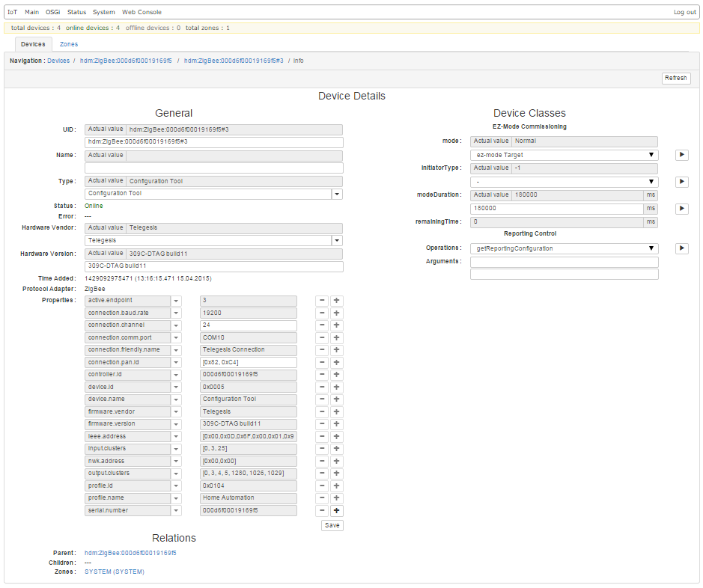Save the device properties
Viewport: 703px width, 588px height.
point(332,525)
